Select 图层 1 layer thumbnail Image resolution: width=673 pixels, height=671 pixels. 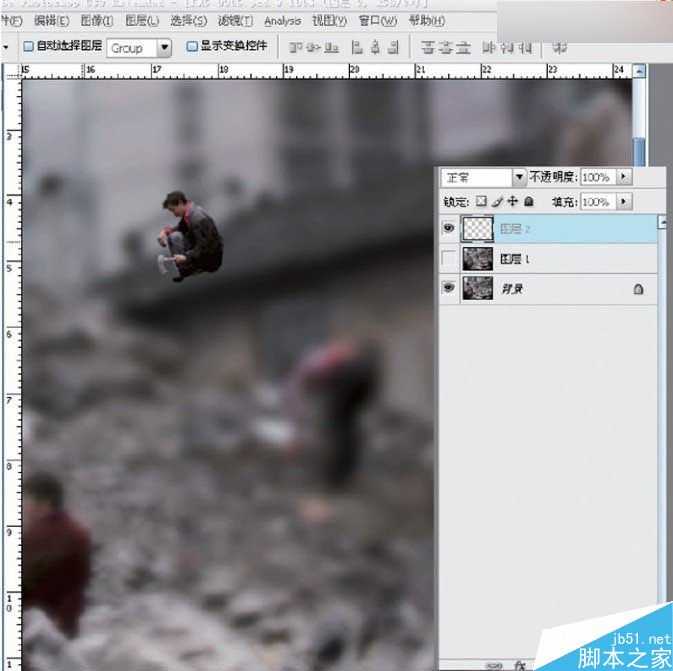[x=478, y=259]
